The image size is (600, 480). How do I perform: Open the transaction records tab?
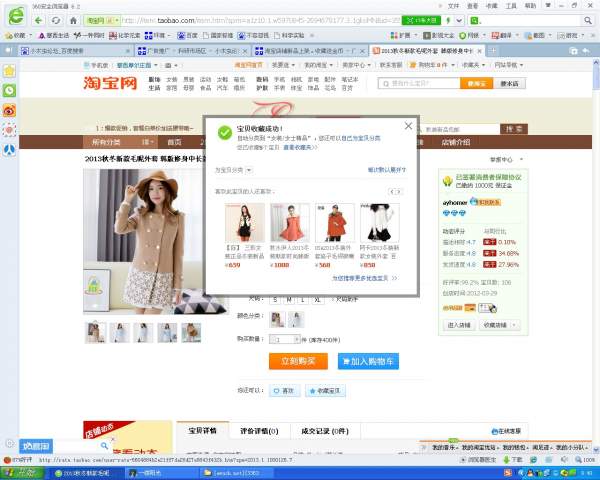(325, 431)
